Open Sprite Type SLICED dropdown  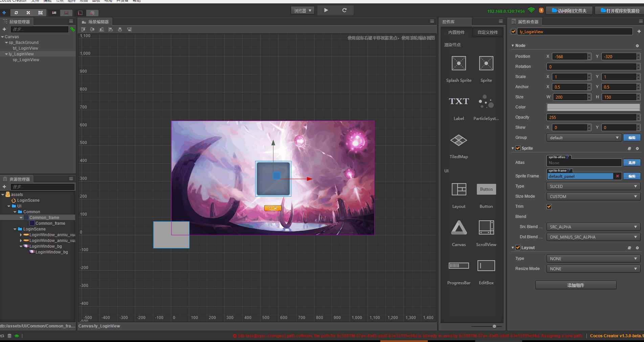pos(593,187)
